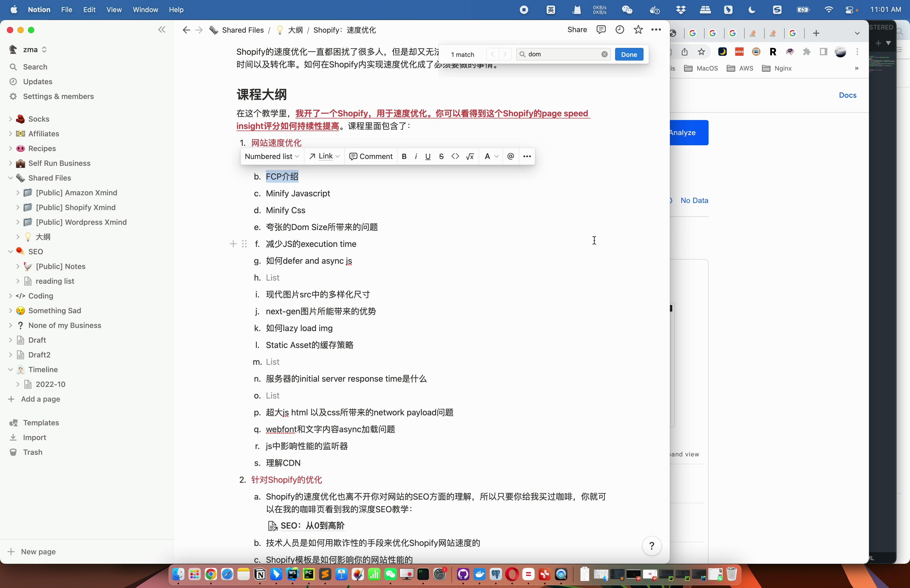Apply italic formatting to selection
Screen dimensions: 910x588
click(416, 156)
